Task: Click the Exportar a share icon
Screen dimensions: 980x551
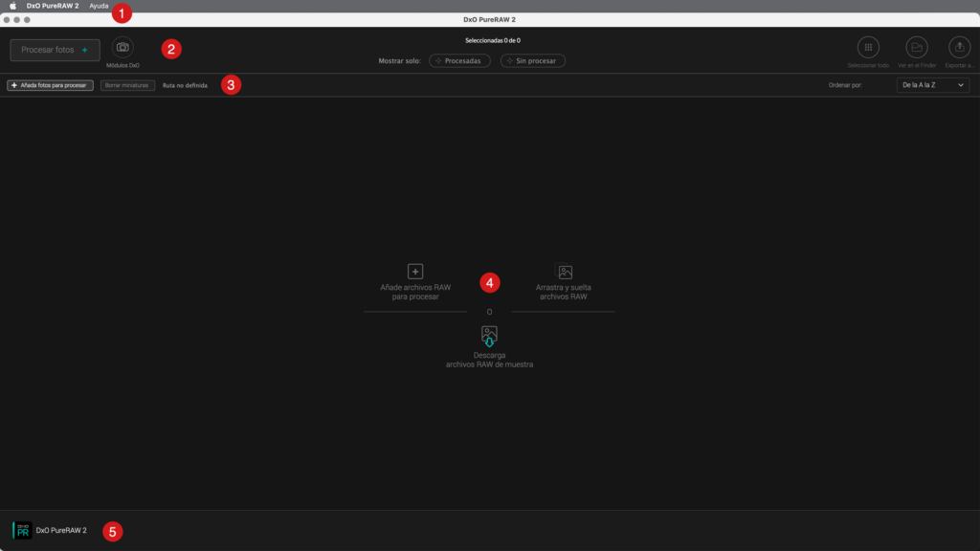Action: pos(959,48)
